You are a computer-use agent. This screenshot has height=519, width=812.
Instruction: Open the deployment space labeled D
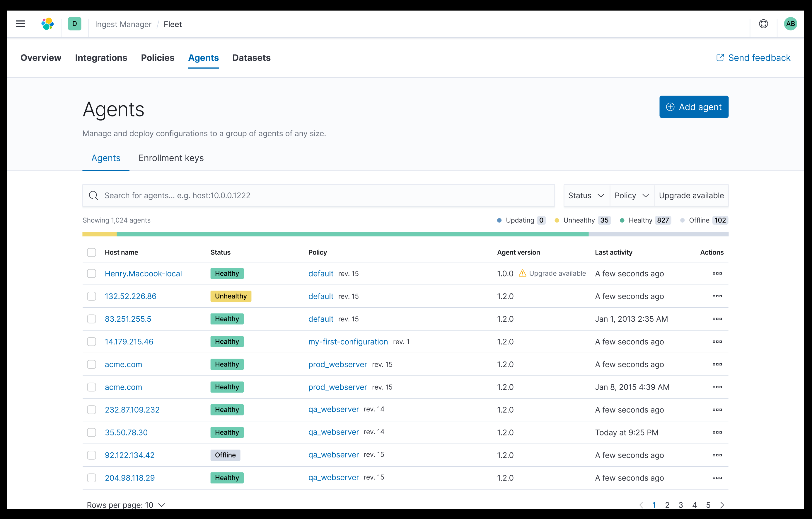[74, 24]
